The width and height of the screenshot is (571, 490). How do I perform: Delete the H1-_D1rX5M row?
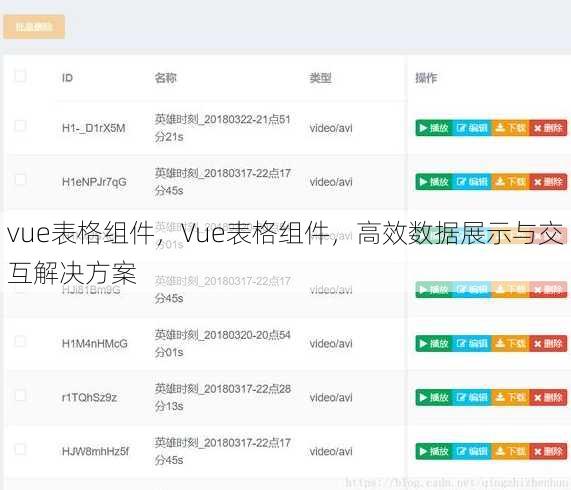pos(548,128)
